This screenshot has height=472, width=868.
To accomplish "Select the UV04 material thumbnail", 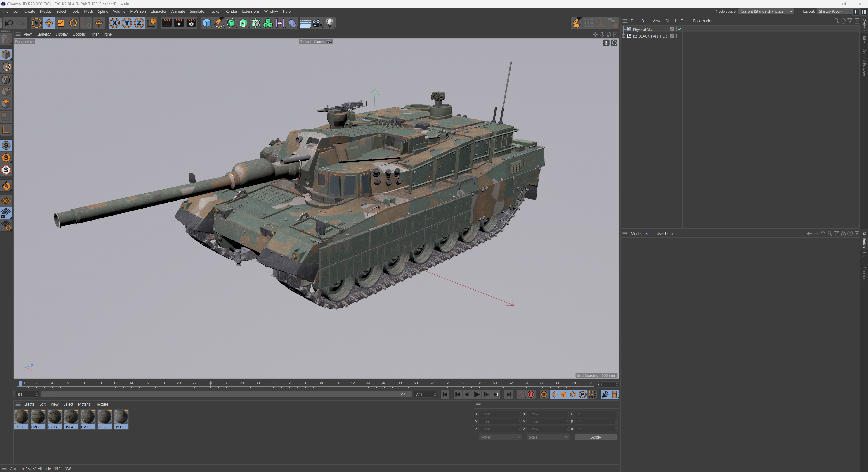I will (x=71, y=417).
